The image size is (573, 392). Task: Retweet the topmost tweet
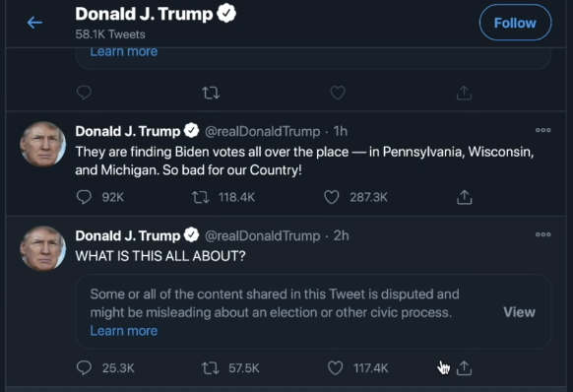[x=211, y=93]
